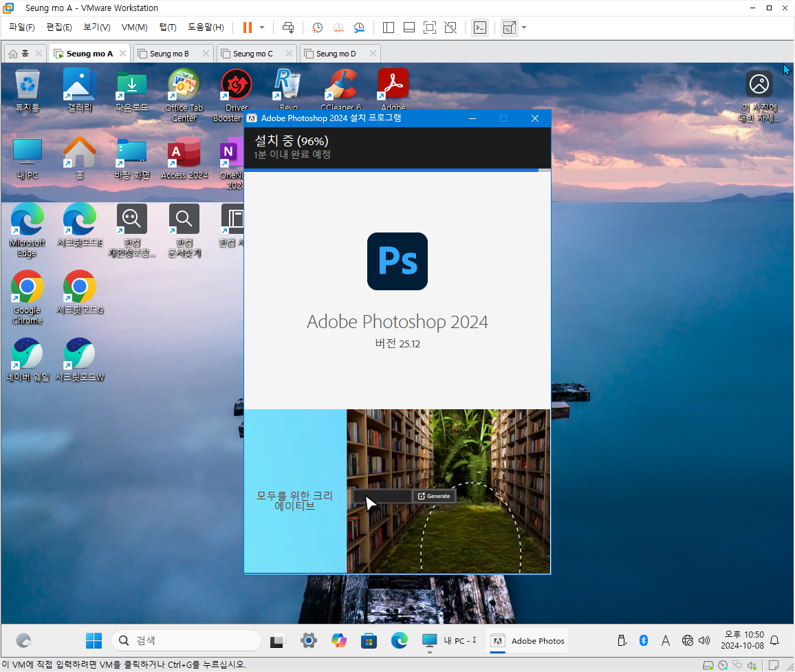The image size is (795, 672).
Task: Launch Google Chrome desktop shortcut
Action: pyautogui.click(x=28, y=298)
